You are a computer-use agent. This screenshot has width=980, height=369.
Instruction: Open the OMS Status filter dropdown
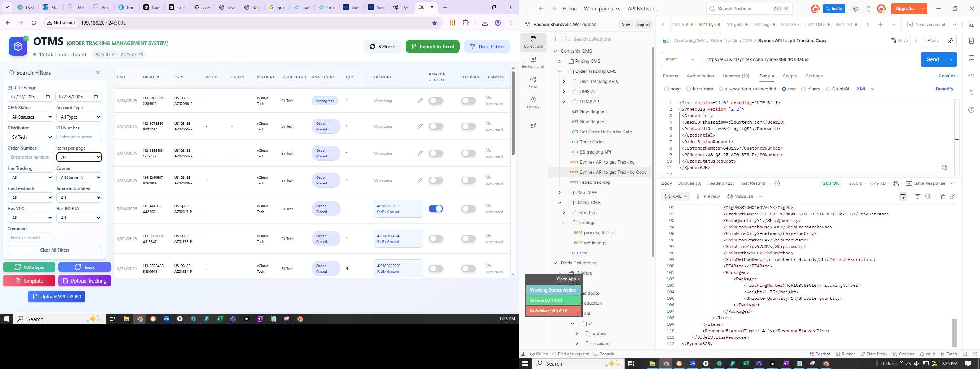30,117
